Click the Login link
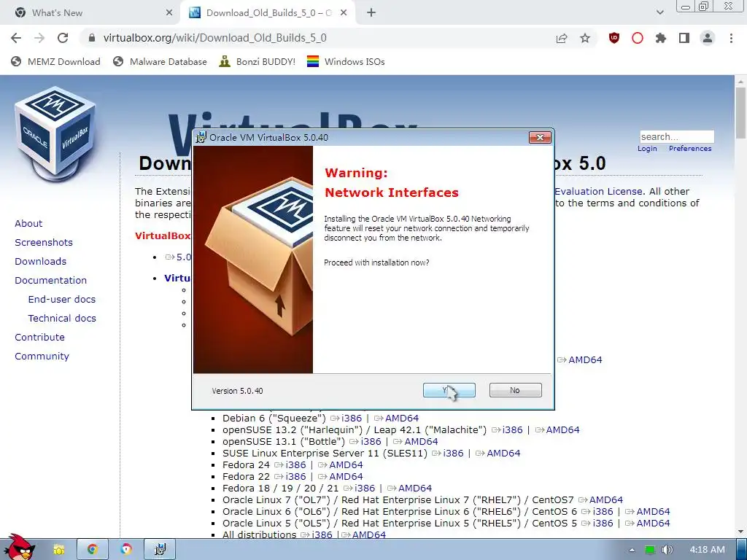747x560 pixels. click(647, 149)
